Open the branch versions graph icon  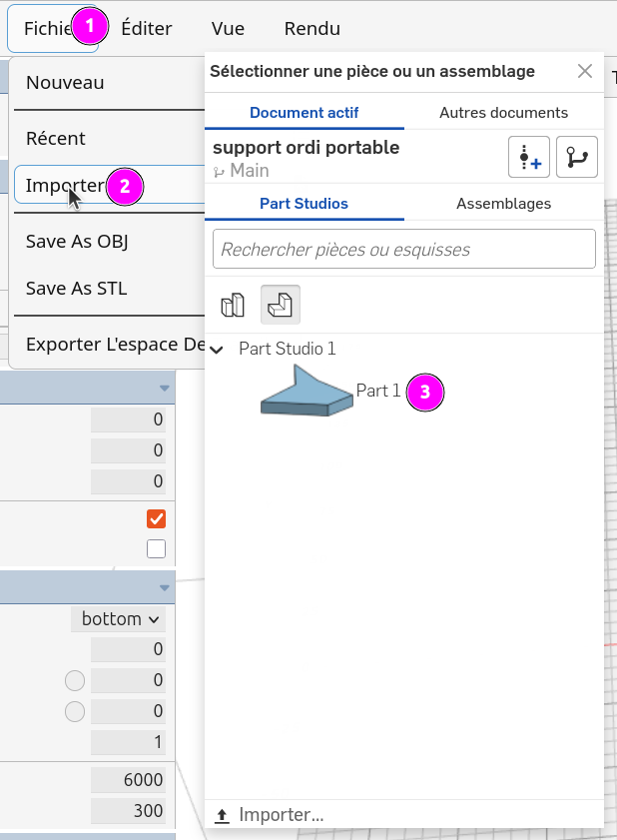tap(577, 157)
